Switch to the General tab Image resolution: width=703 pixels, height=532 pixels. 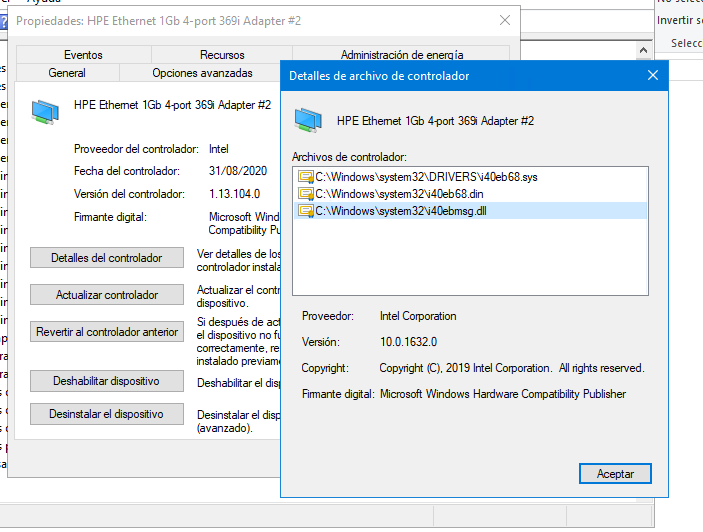[x=67, y=73]
